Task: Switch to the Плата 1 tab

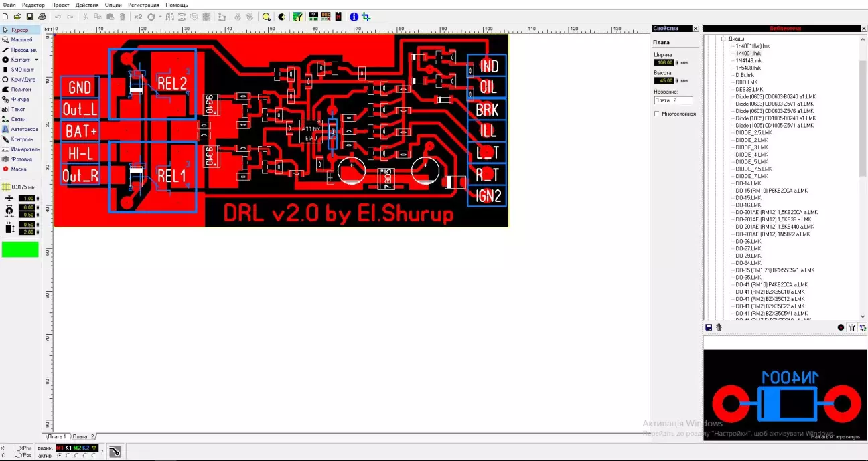Action: pos(57,436)
